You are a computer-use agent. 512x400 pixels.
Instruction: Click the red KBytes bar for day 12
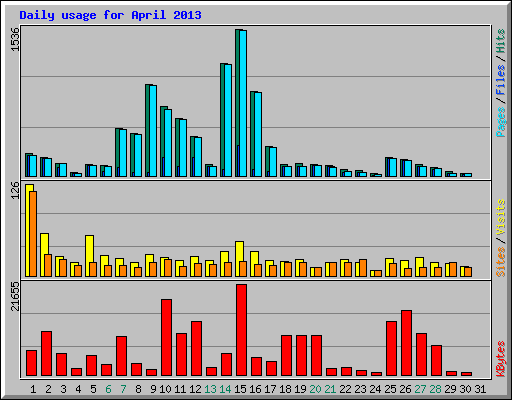click(197, 349)
